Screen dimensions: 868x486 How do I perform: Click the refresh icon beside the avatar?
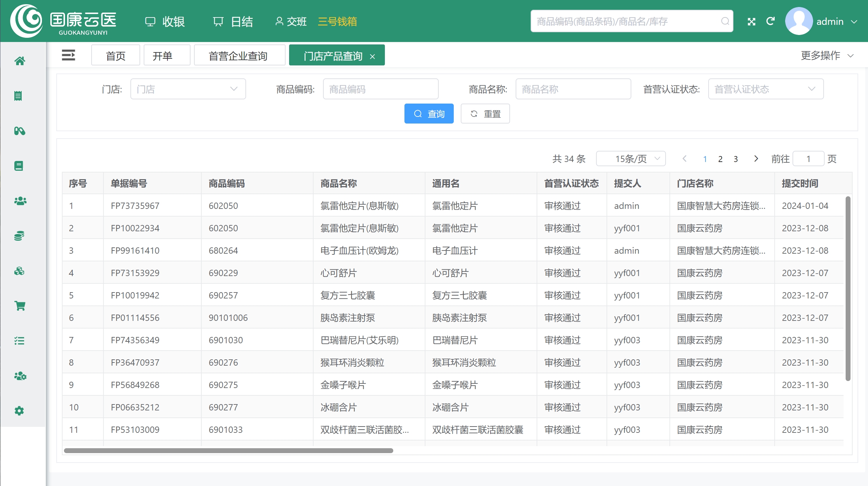[x=771, y=21]
